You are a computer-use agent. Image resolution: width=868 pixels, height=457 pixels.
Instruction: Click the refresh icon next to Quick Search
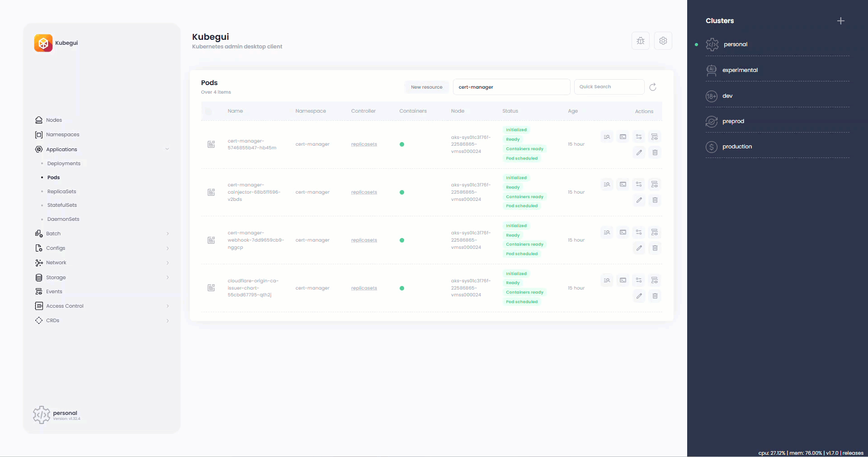(653, 87)
